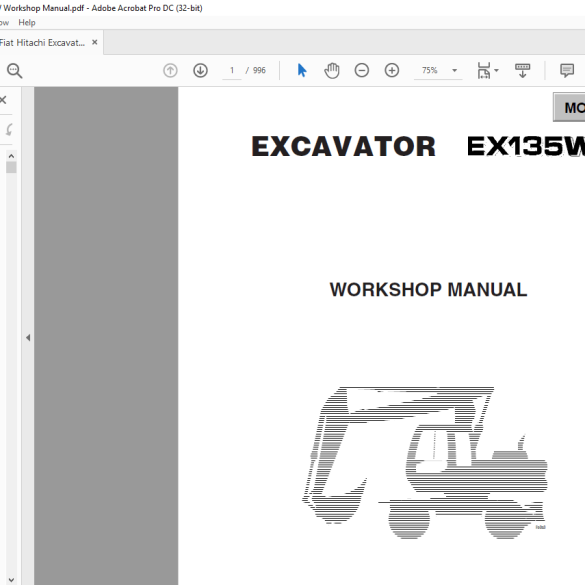Click the fit page scrolling icon
585x585 pixels.
484,71
